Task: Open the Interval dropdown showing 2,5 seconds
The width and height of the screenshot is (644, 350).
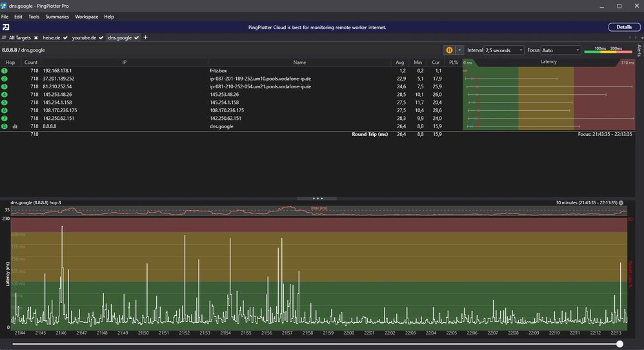Action: tap(504, 50)
